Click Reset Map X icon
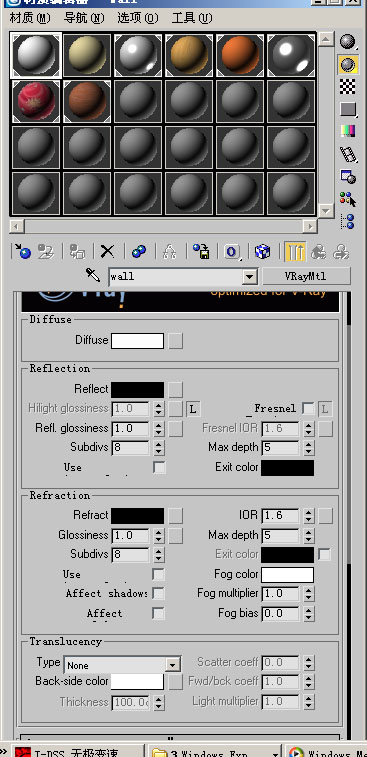Image resolution: width=367 pixels, height=757 pixels. coord(107,251)
